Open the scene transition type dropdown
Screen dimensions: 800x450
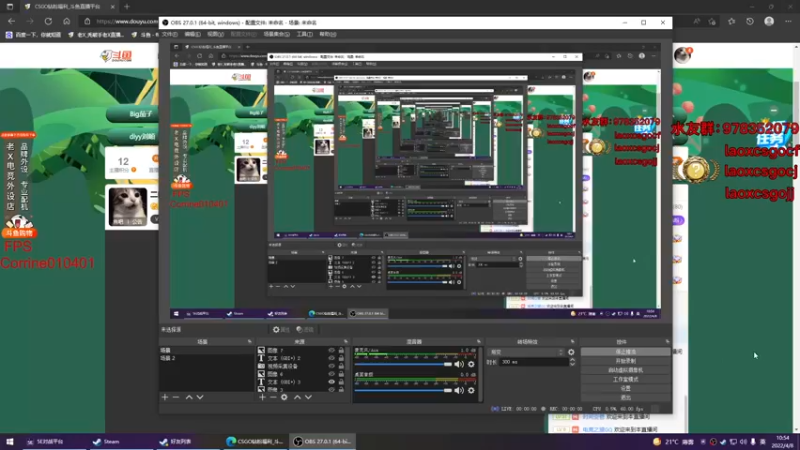(526, 352)
